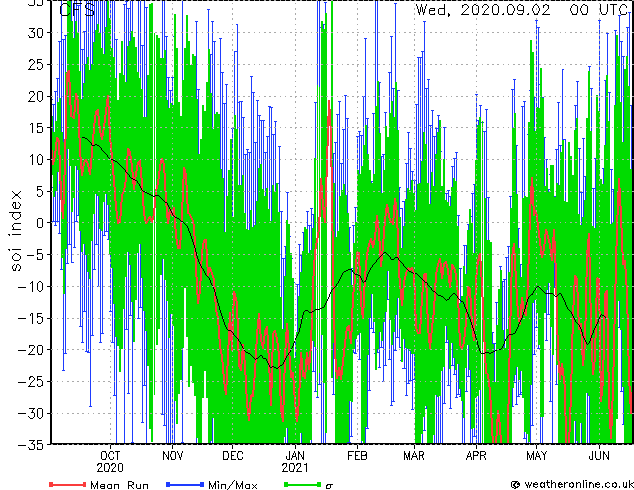
Task: Click the blue 'Min/Max' legend line
Action: tap(185, 484)
